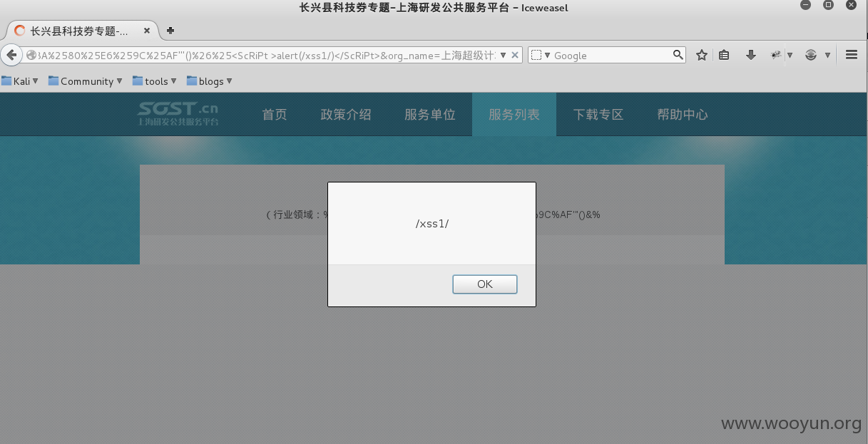Click OK in the /xss1/ alert
Image resolution: width=868 pixels, height=444 pixels.
[x=485, y=284]
